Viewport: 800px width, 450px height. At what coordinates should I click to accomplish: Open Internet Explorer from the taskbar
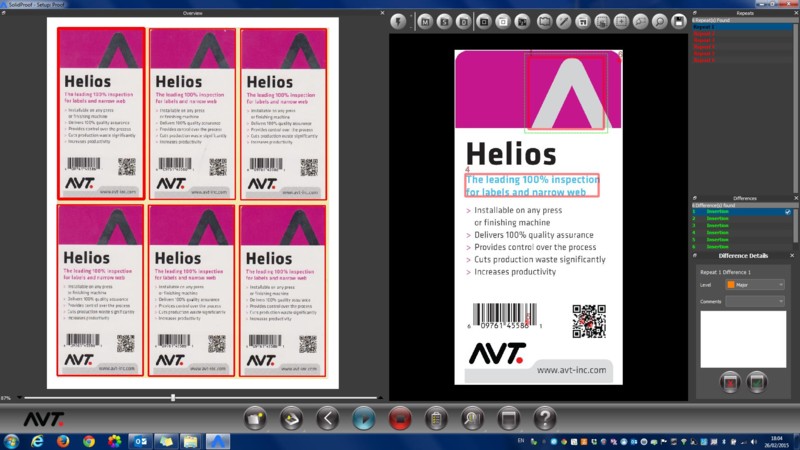point(37,441)
